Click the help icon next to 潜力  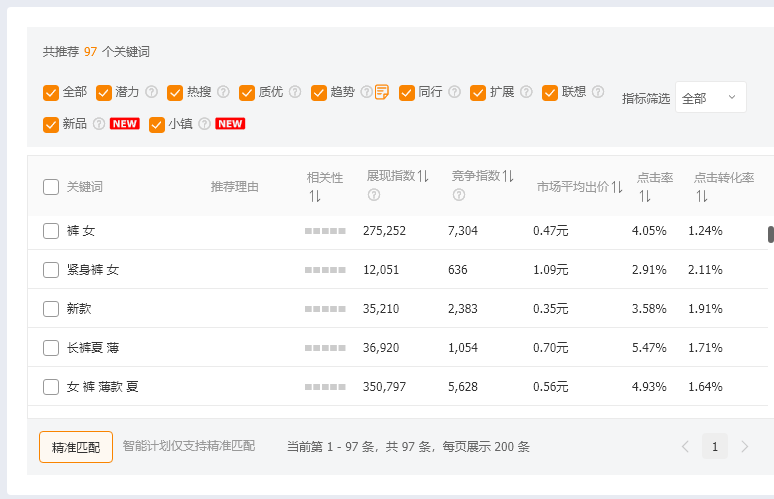tap(152, 92)
